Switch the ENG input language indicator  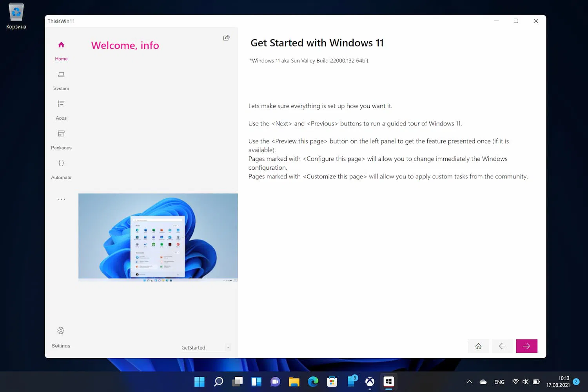[x=499, y=382]
